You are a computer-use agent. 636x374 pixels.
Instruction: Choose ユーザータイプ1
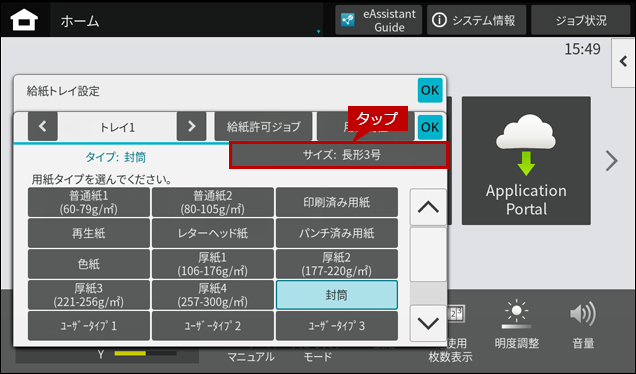click(89, 326)
